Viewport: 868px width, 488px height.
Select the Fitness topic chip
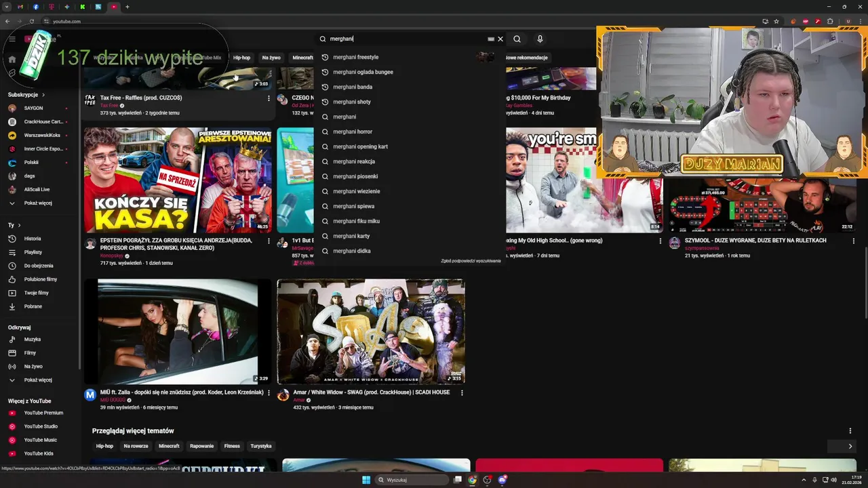coord(232,446)
